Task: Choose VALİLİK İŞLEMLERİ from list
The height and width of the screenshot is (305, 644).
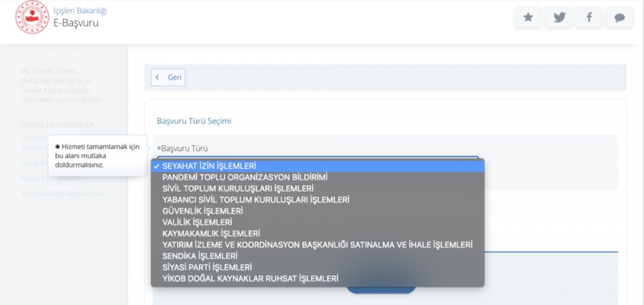Action: pos(197,222)
